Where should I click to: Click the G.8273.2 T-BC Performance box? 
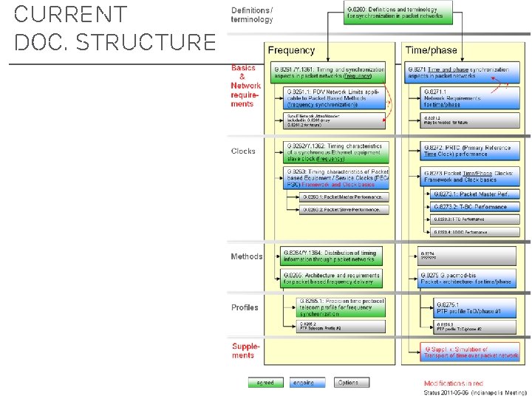point(474,207)
